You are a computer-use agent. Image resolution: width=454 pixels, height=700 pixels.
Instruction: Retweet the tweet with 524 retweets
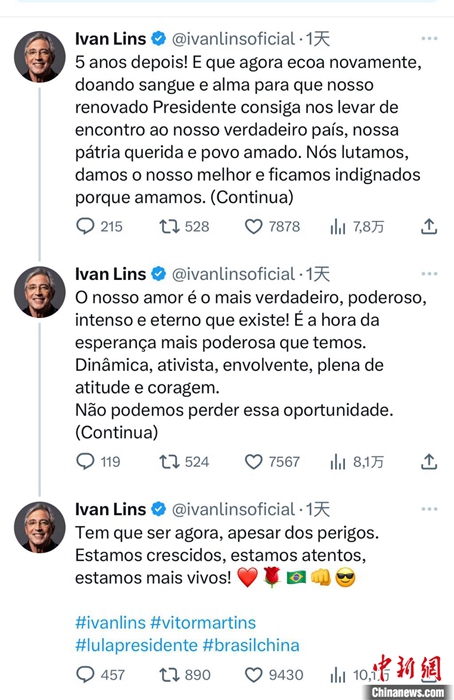pyautogui.click(x=169, y=462)
